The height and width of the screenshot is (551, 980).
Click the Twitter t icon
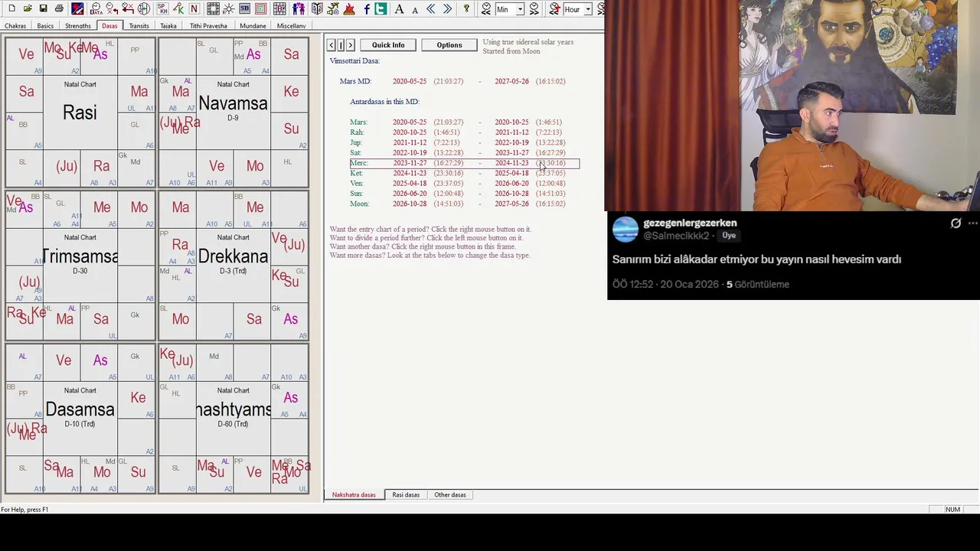pyautogui.click(x=381, y=8)
